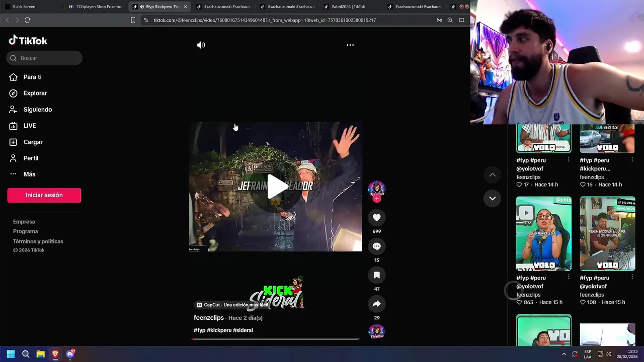Click the tiktok.com URL address bar
Screen dimensions: 644x362
[265, 20]
